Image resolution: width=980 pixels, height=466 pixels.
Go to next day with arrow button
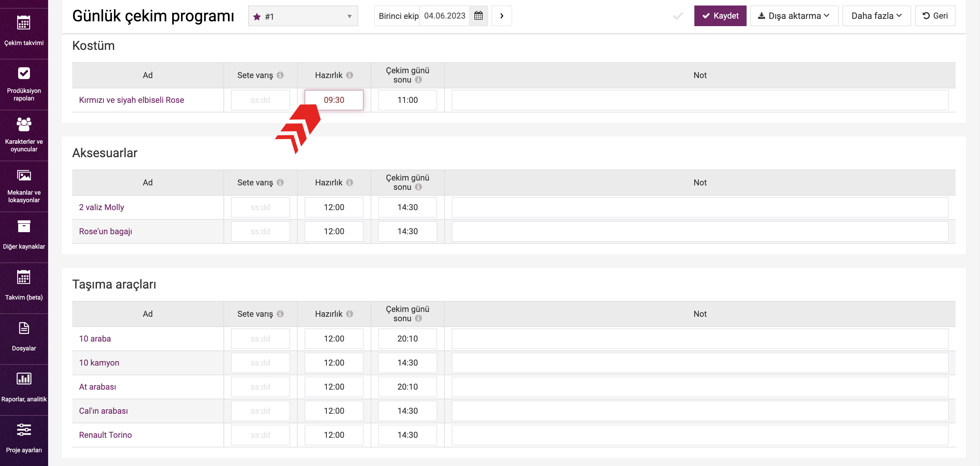click(x=502, y=16)
